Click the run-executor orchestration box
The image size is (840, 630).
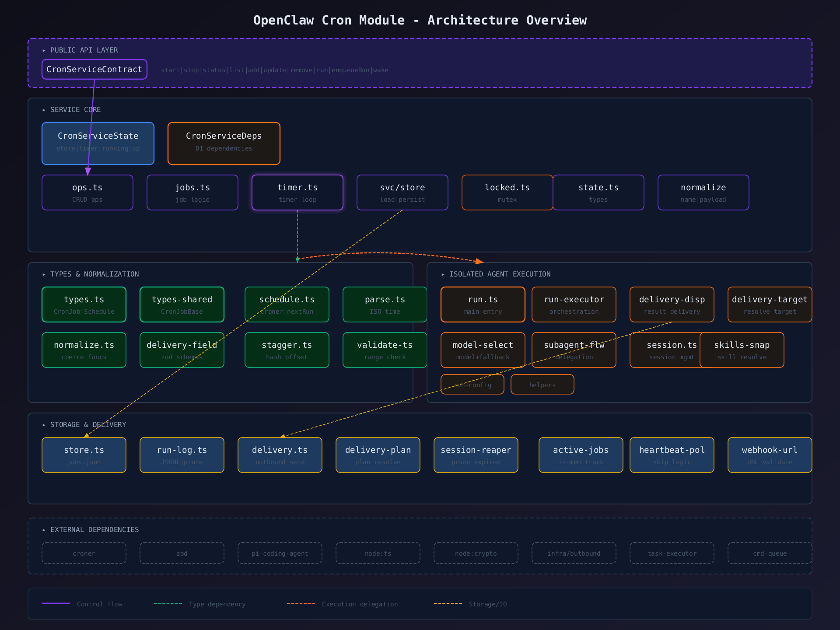click(x=574, y=304)
